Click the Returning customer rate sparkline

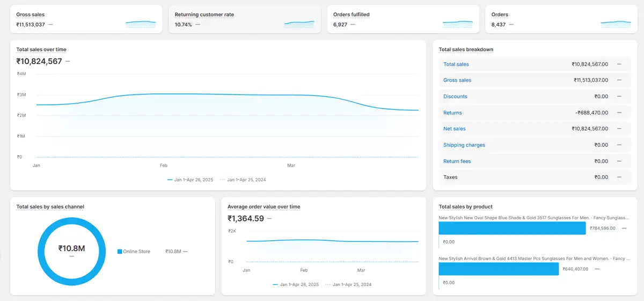tap(299, 23)
